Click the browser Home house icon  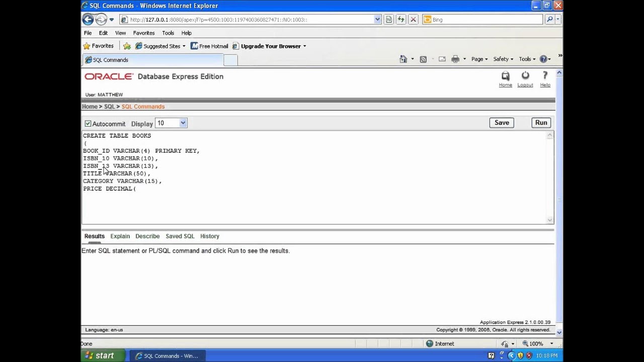[403, 59]
